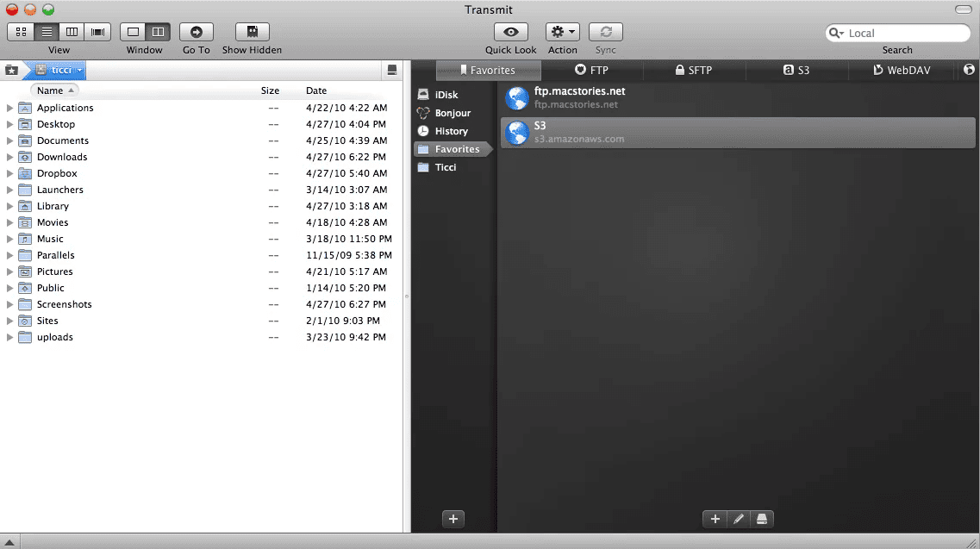Add a new sidebar folder
Screen dimensions: 980x549
(x=453, y=519)
